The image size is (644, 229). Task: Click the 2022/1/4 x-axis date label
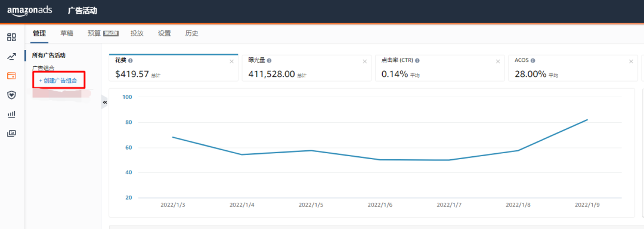[242, 205]
